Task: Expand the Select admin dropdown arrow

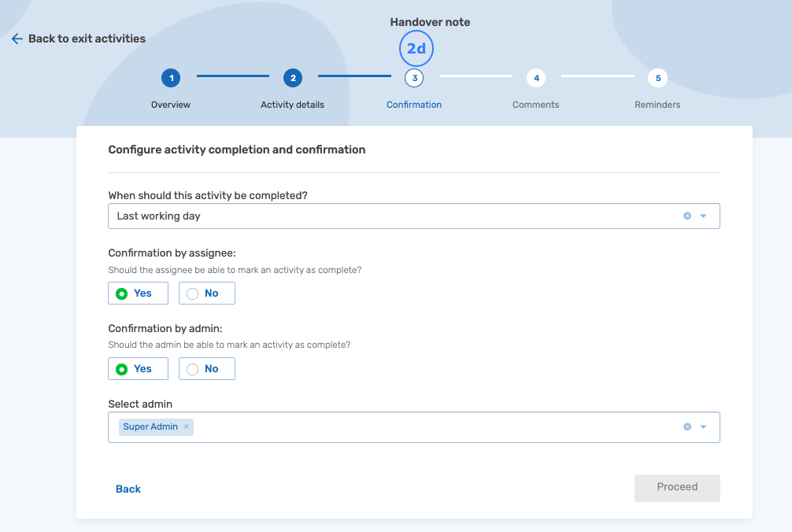Action: pos(704,427)
